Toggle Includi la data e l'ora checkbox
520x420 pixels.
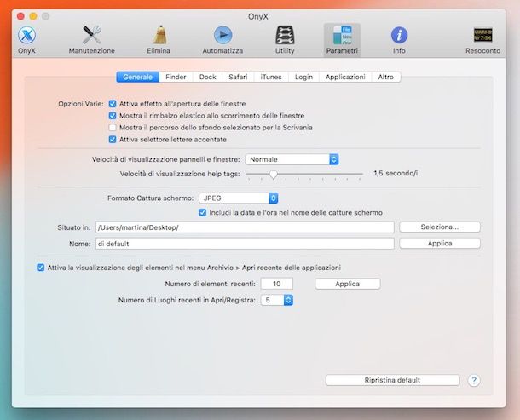point(202,212)
